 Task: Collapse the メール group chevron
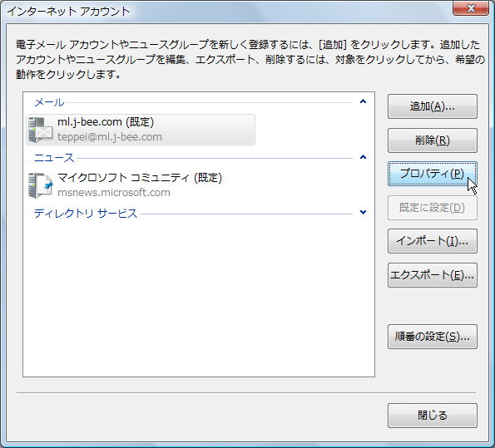tap(363, 101)
